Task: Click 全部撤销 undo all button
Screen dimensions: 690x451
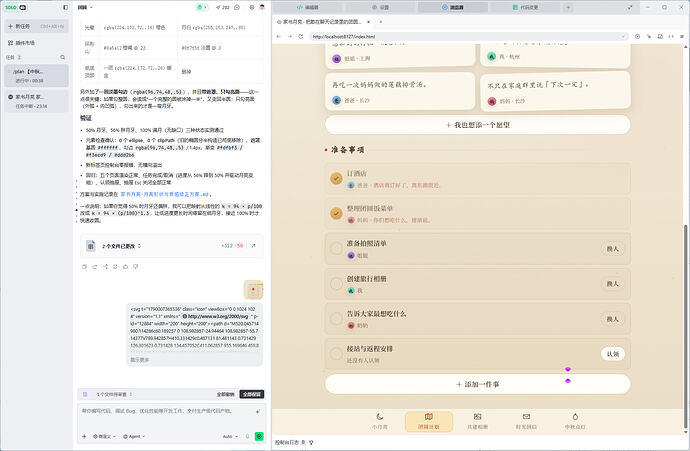Action: coord(225,394)
